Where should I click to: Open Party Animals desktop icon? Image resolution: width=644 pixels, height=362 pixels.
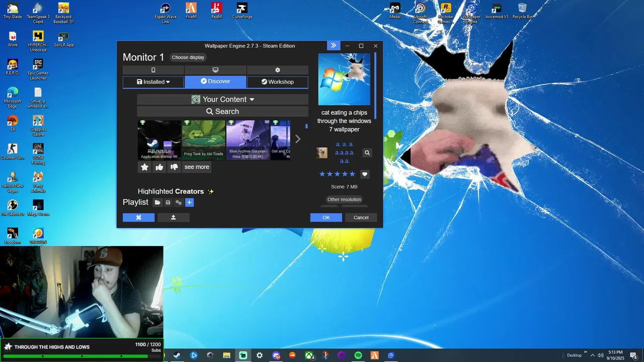pyautogui.click(x=38, y=182)
